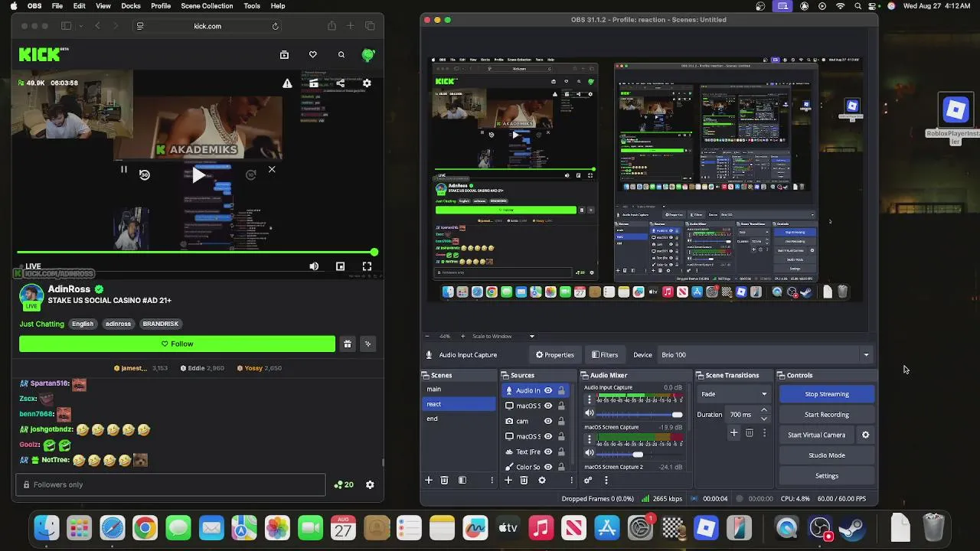This screenshot has height=551, width=980.
Task: Toggle visibility of cam source
Action: point(548,421)
